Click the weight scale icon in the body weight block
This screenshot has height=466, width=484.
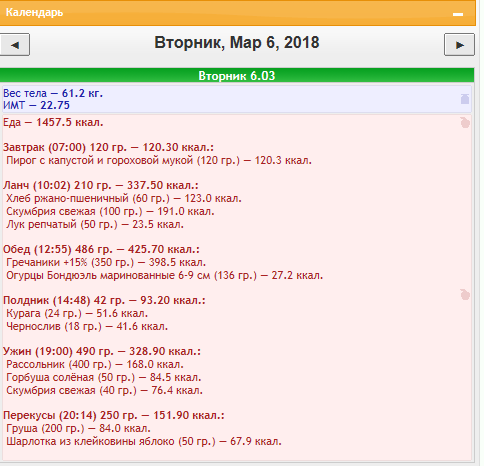click(465, 99)
